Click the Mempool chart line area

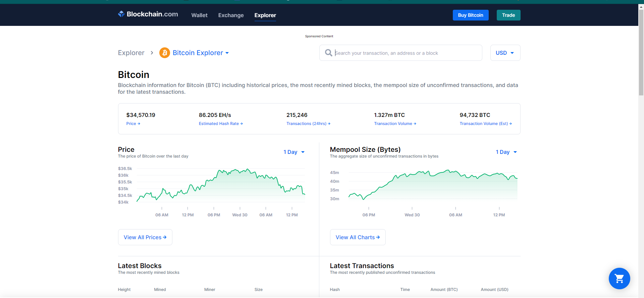(433, 185)
